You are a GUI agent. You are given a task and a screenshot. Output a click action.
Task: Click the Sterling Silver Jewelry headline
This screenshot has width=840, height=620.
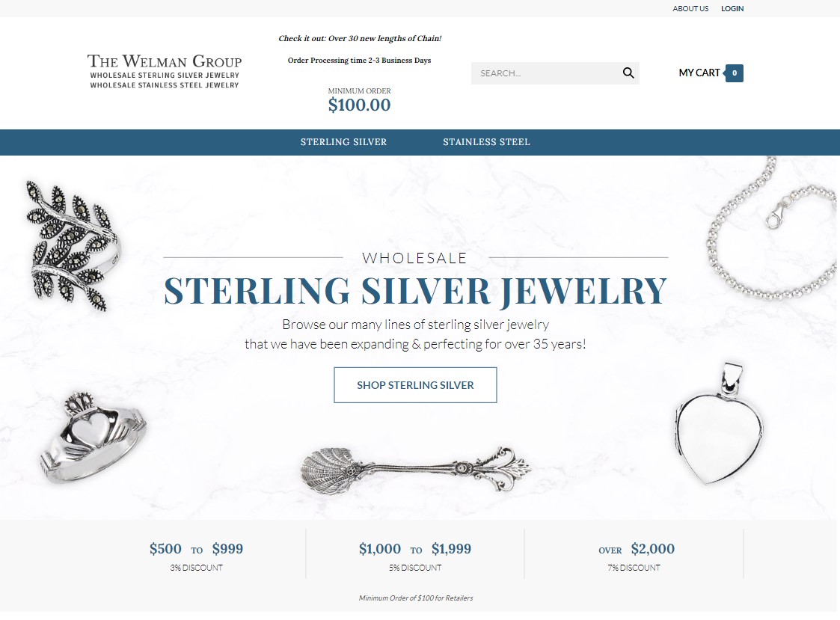[415, 291]
